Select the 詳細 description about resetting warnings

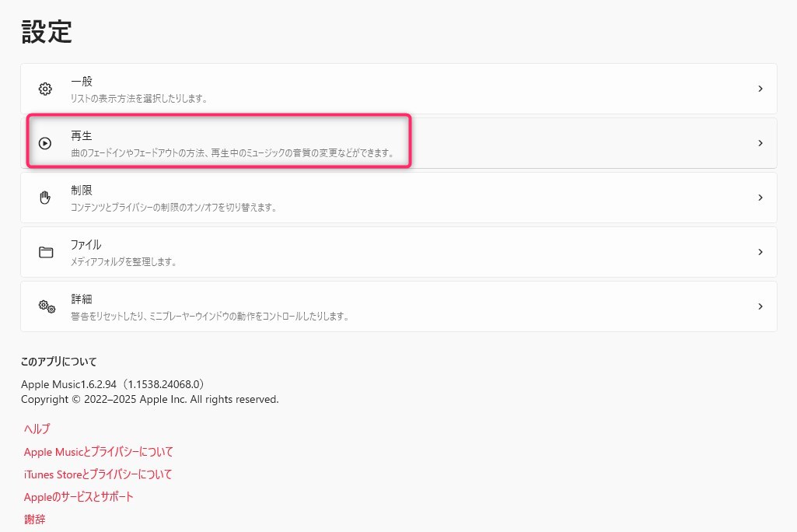(x=208, y=317)
